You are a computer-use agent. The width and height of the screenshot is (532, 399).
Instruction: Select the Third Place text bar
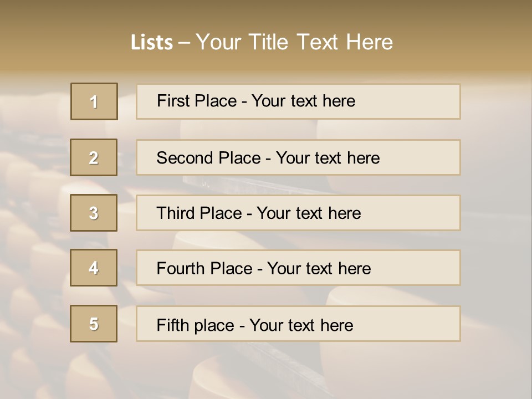[x=298, y=213]
